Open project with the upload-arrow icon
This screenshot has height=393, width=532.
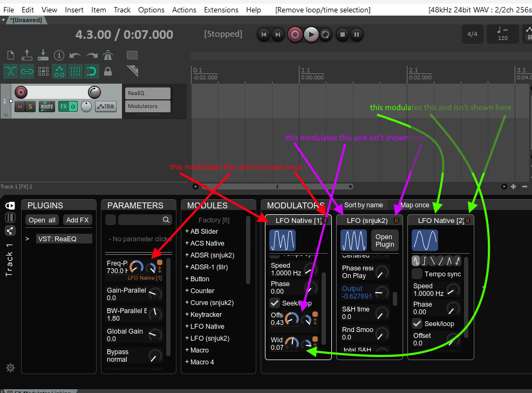coord(27,55)
